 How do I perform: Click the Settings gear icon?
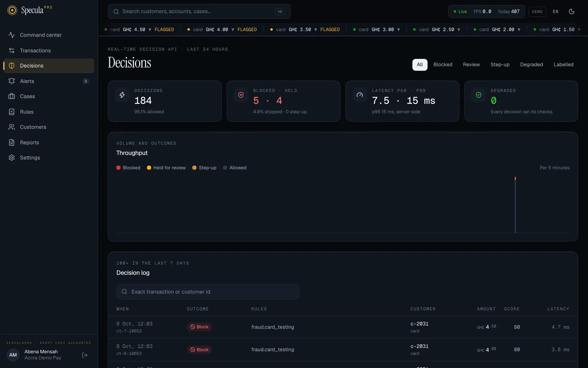pyautogui.click(x=12, y=158)
